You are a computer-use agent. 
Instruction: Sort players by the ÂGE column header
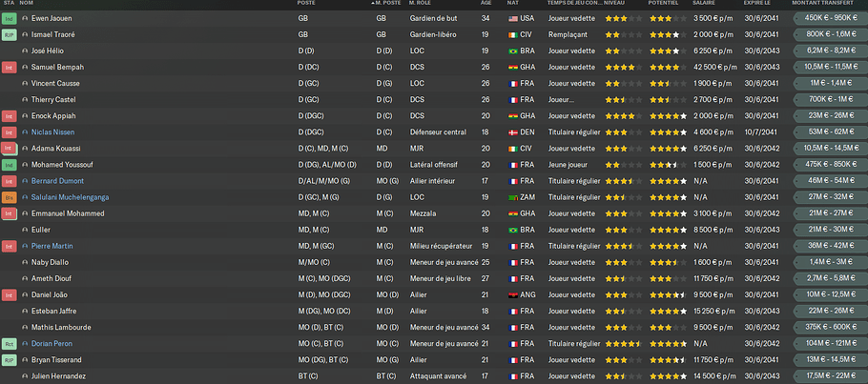click(x=487, y=4)
